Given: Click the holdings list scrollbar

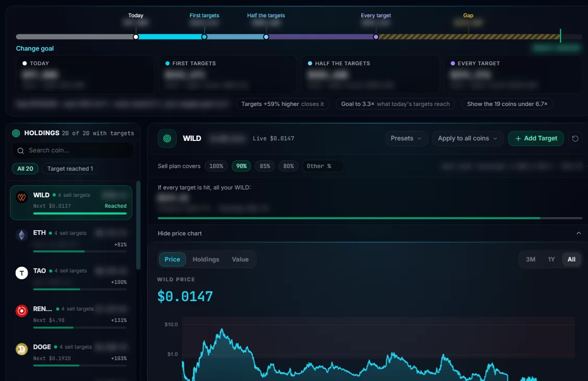Looking at the screenshot, I should click(138, 225).
